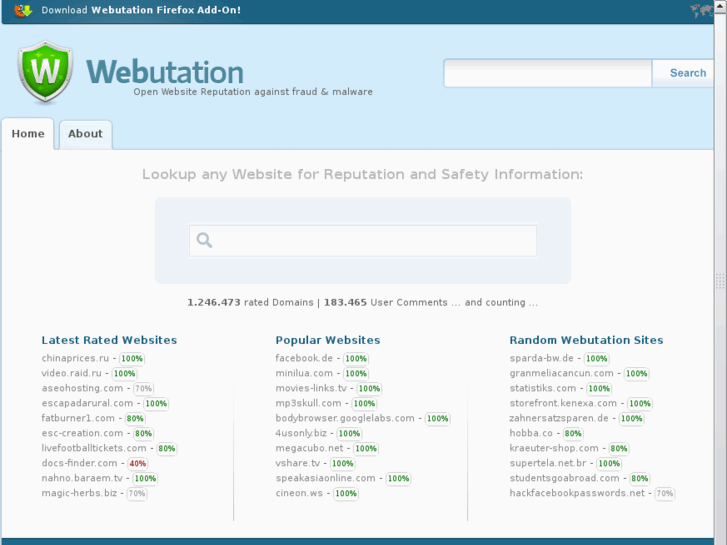
Task: Click the vertical scrollbar on the right edge
Action: [720, 278]
